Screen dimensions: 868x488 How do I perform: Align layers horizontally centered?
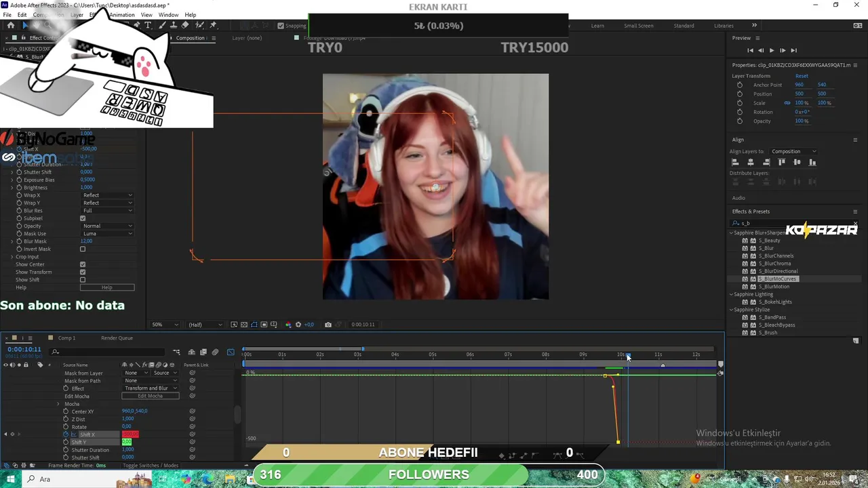[751, 162]
